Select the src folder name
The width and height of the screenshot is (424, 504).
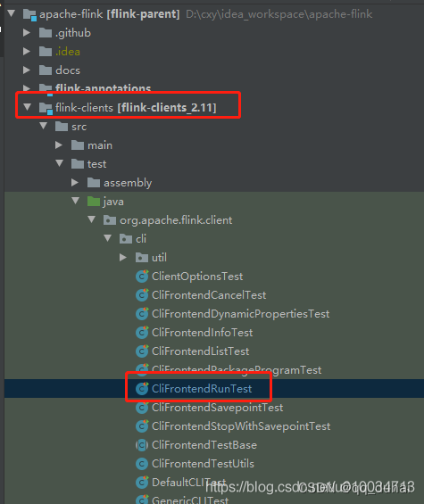(x=79, y=127)
